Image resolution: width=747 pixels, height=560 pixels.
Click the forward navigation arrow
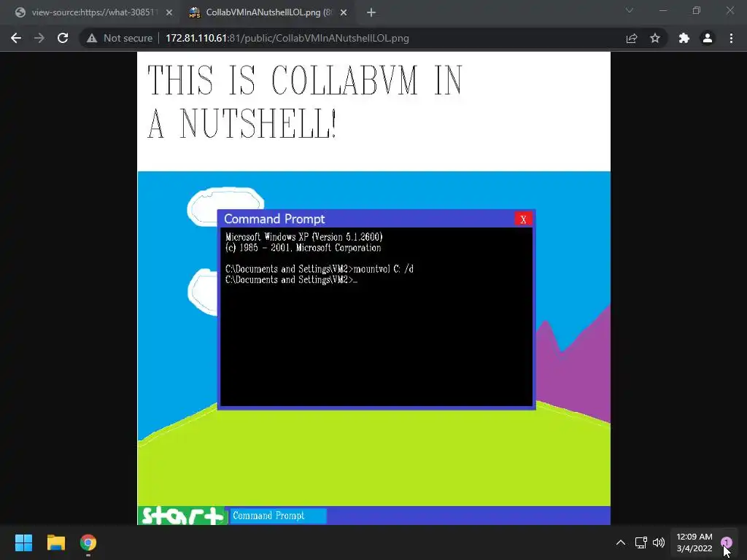[x=39, y=38]
